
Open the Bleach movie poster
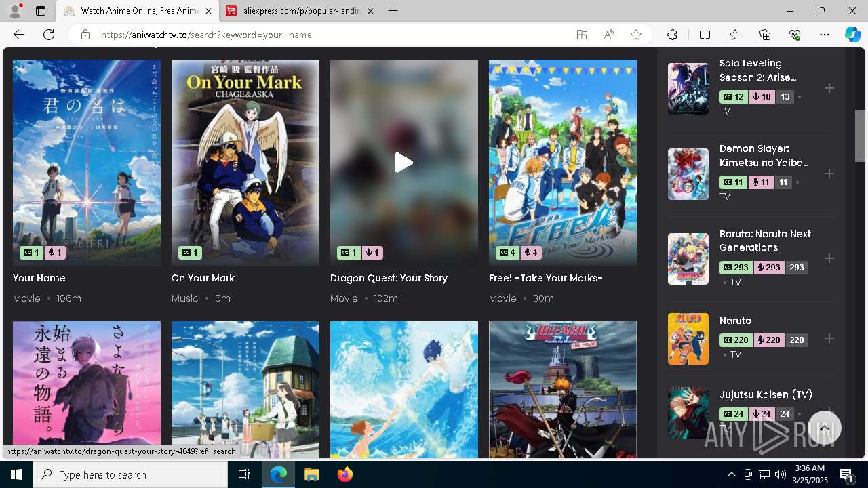[x=563, y=390]
